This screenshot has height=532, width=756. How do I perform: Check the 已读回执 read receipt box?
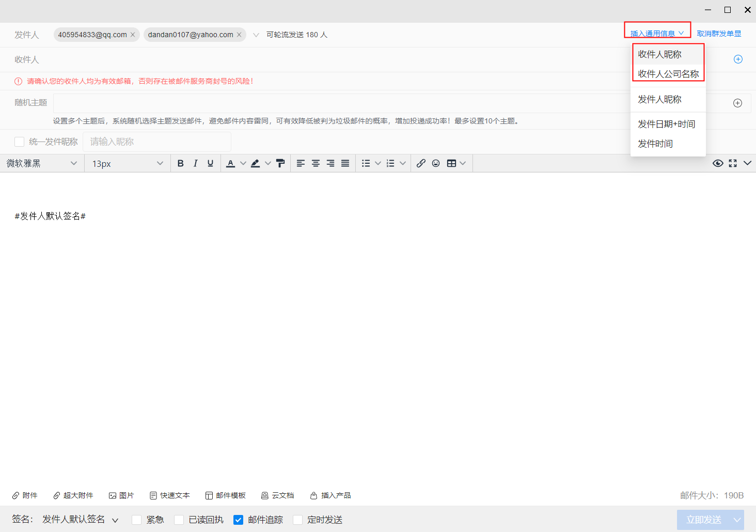(x=179, y=520)
